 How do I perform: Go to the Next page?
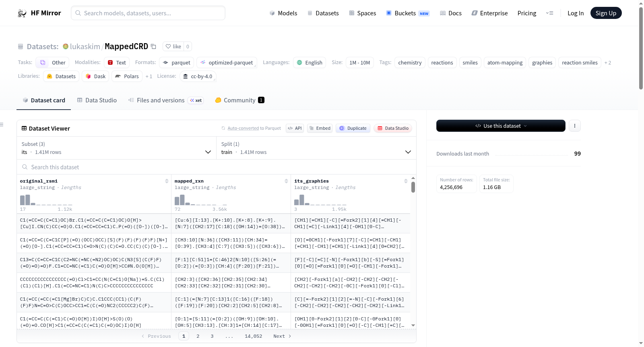pyautogui.click(x=282, y=336)
